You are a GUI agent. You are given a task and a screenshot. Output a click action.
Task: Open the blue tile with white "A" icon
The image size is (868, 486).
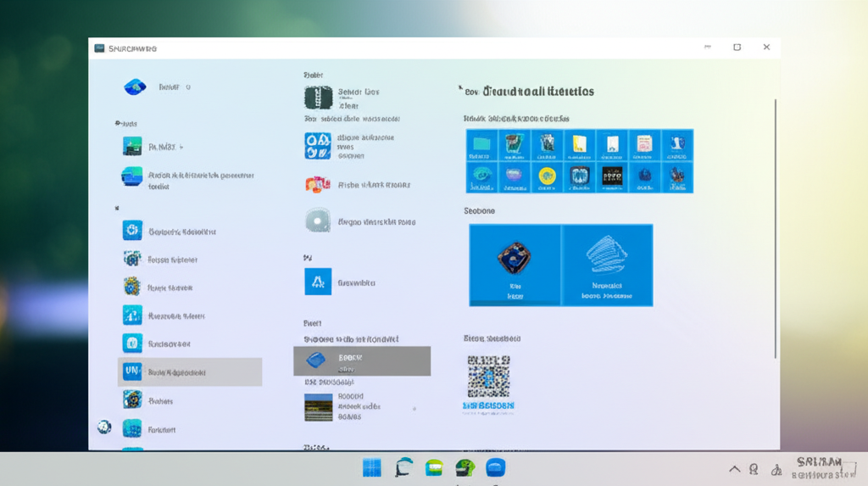tap(318, 282)
